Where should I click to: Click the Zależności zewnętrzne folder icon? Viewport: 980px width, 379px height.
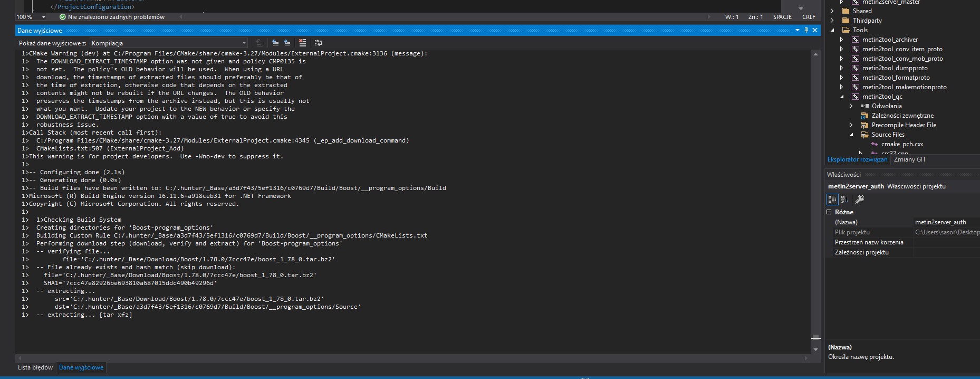tap(864, 116)
